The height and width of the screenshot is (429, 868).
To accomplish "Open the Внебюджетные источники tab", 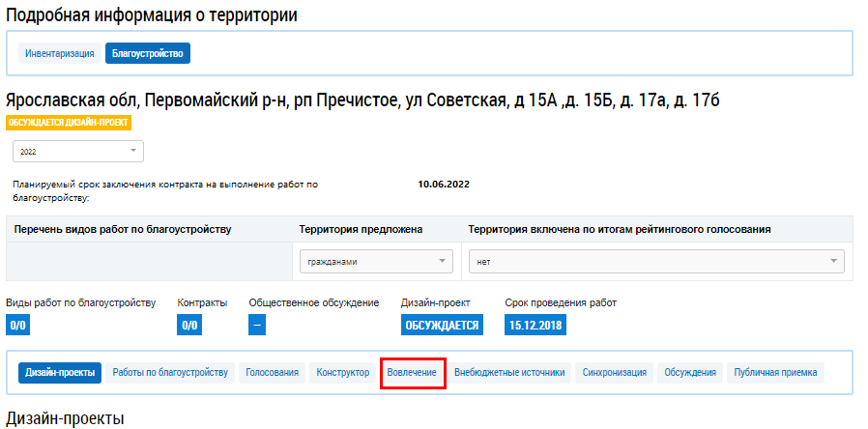I will [x=509, y=372].
